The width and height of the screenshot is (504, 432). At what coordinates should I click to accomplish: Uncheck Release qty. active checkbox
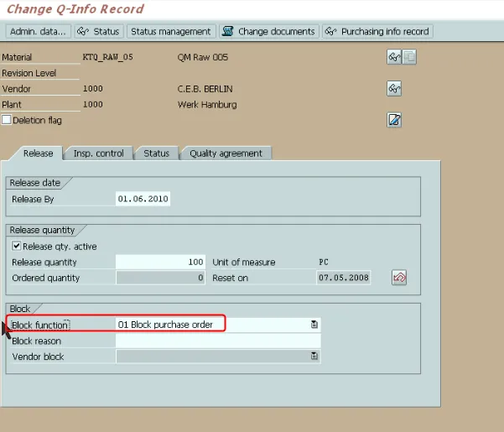tap(17, 246)
